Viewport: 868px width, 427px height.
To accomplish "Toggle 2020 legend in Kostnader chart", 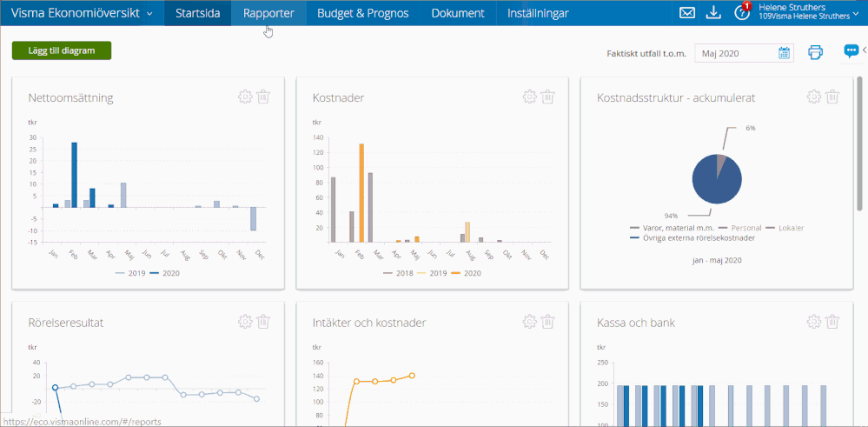I will [466, 273].
